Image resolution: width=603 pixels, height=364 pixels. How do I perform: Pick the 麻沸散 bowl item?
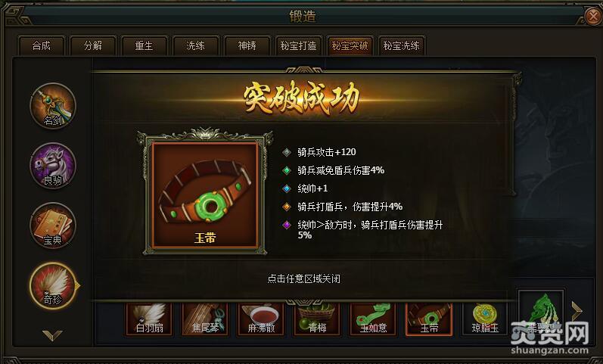coord(261,319)
